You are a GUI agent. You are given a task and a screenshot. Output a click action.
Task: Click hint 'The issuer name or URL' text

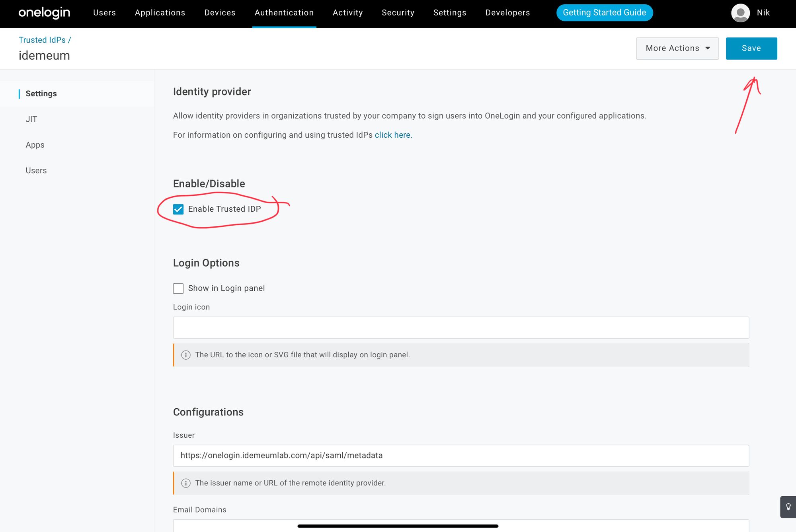pyautogui.click(x=291, y=483)
